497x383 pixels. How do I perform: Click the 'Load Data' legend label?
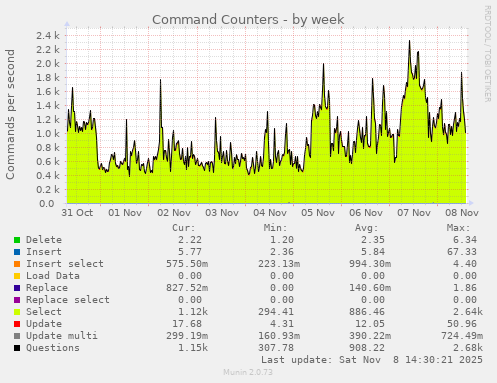53,276
